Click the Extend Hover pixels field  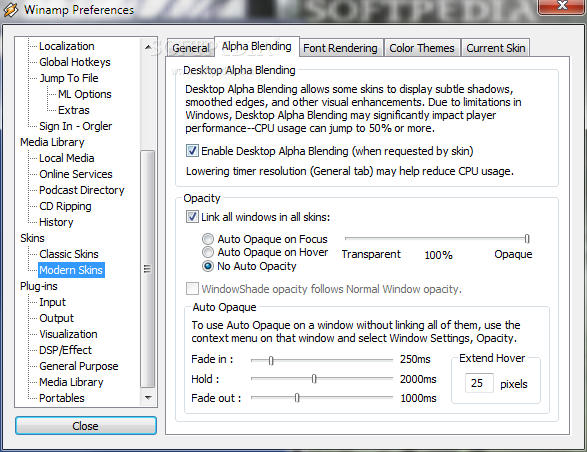(x=479, y=383)
